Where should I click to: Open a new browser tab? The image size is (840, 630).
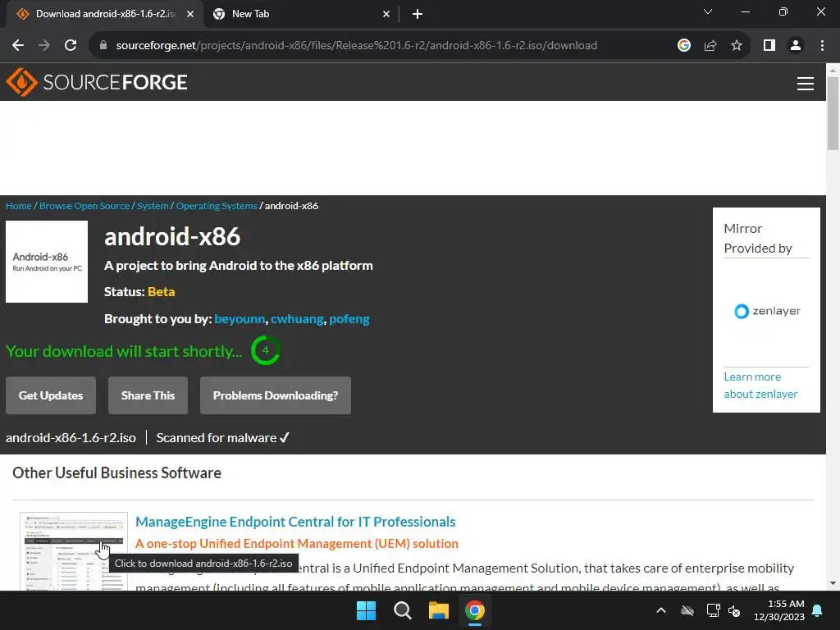pyautogui.click(x=418, y=15)
